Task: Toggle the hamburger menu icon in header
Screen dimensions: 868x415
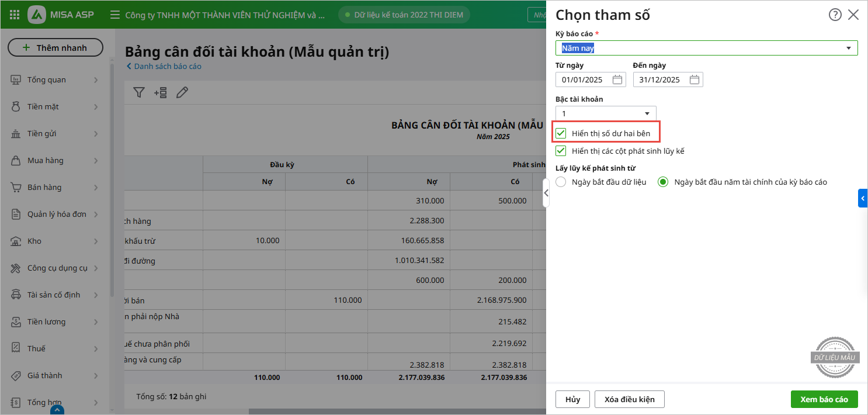Action: (115, 15)
